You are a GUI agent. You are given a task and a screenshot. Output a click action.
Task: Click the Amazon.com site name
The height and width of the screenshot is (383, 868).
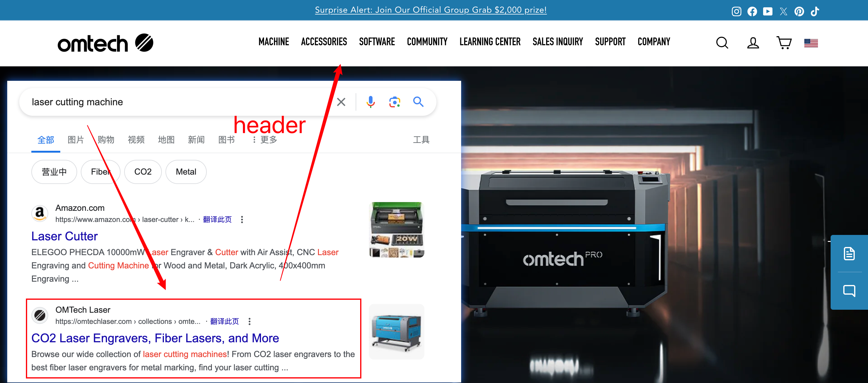[80, 208]
